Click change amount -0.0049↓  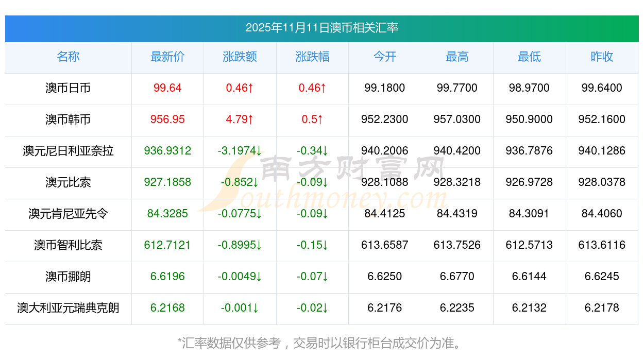(x=240, y=277)
